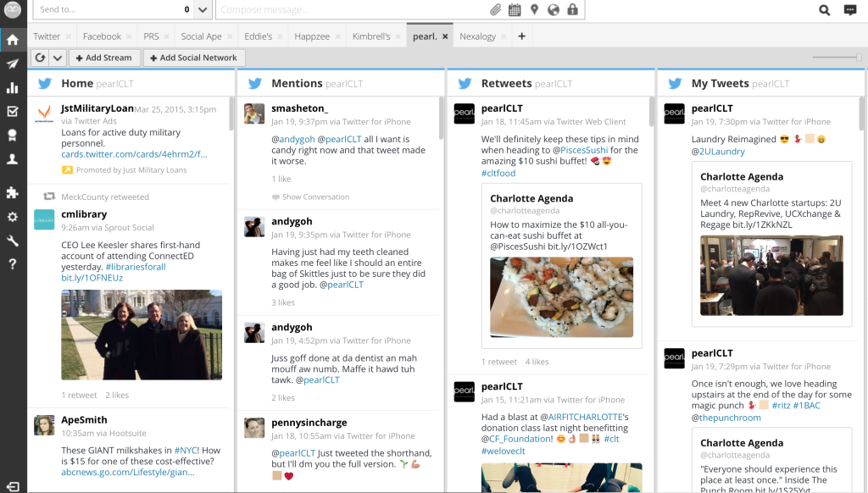Click the Twitter bird icon on Home stream
868x493 pixels.
point(45,84)
